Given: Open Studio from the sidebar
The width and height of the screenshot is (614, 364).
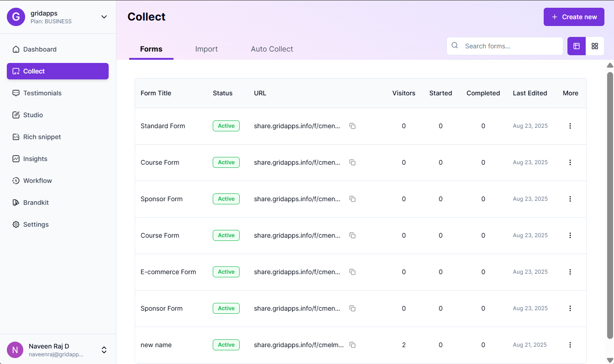Looking at the screenshot, I should click(x=33, y=115).
